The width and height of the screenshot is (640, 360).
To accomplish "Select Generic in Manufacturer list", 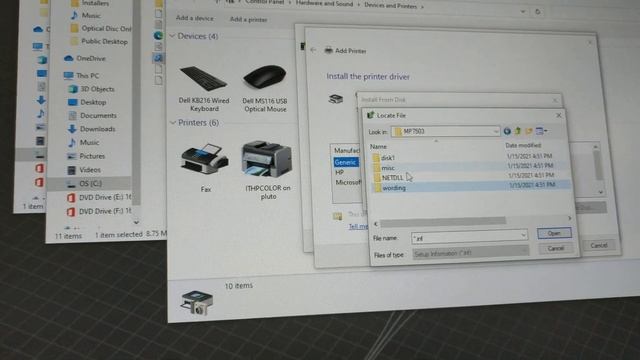I will click(x=345, y=162).
